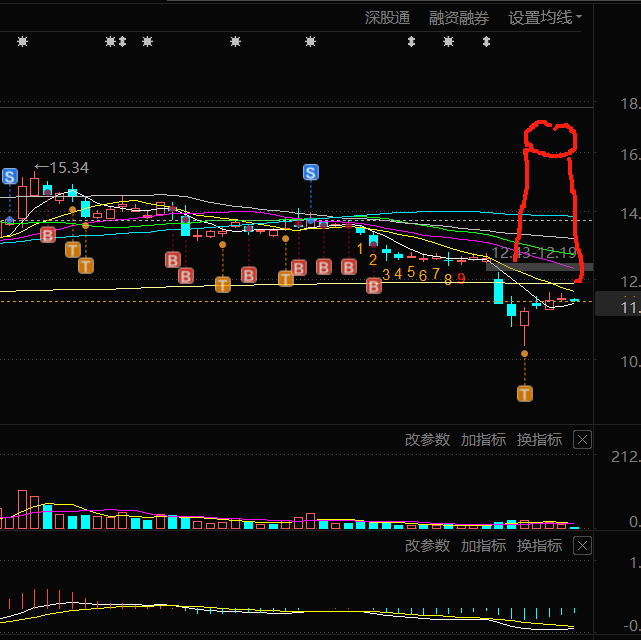The width and height of the screenshot is (641, 640).
Task: Click 加指标 in the volume panel
Action: click(483, 440)
